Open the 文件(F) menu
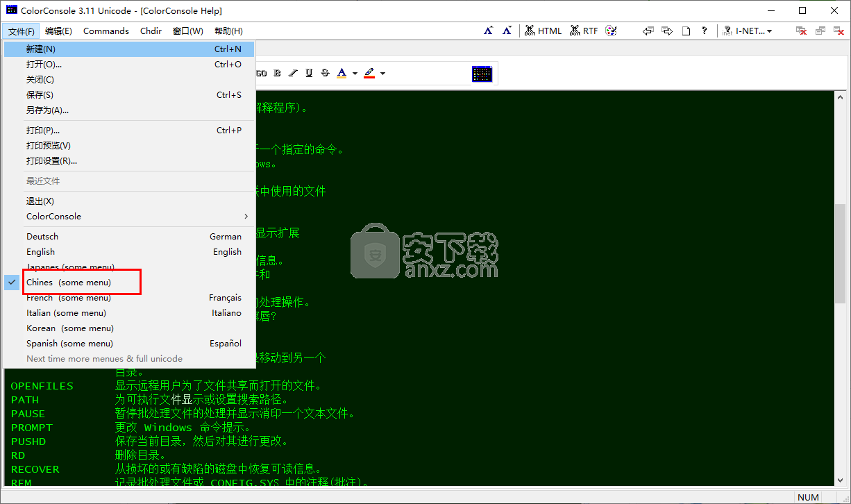Screen dimensions: 851x504 click(x=22, y=31)
